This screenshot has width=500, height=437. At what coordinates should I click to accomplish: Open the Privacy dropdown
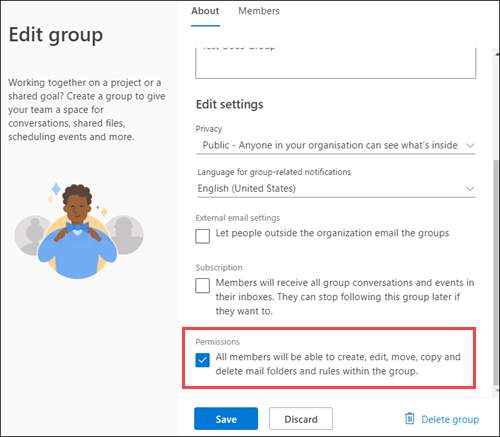coord(335,145)
